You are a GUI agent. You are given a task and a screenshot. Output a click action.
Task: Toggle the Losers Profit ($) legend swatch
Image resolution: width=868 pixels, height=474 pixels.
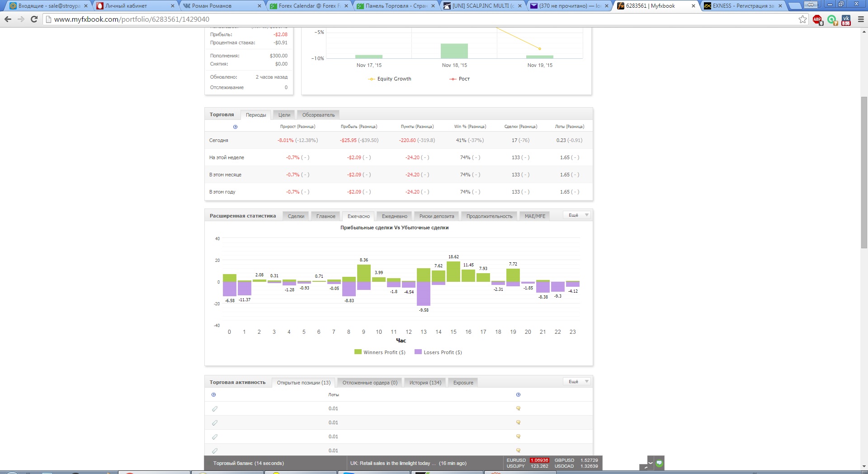(418, 352)
